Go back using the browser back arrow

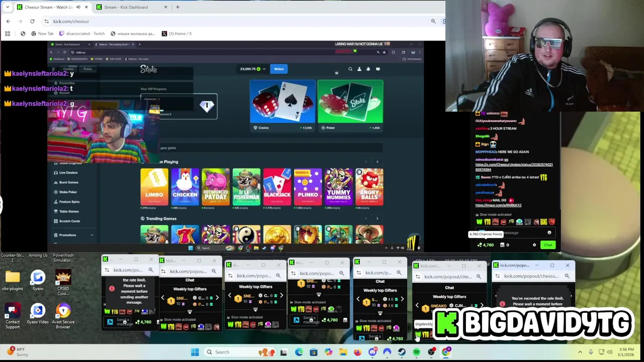tap(8, 21)
